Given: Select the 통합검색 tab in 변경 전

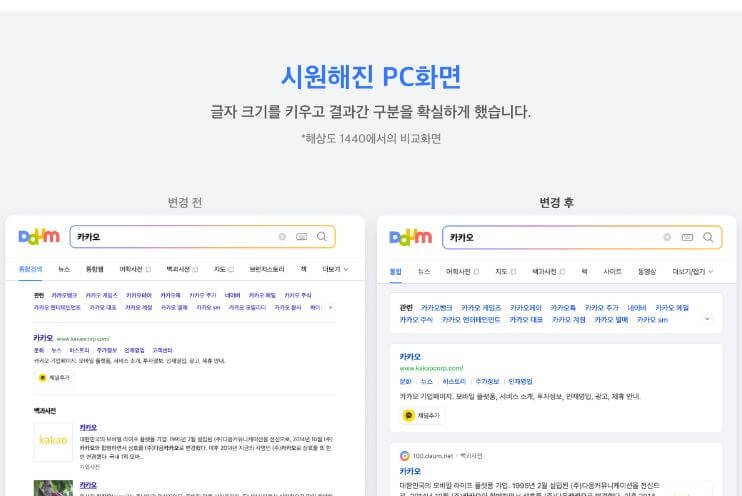Looking at the screenshot, I should coord(30,269).
